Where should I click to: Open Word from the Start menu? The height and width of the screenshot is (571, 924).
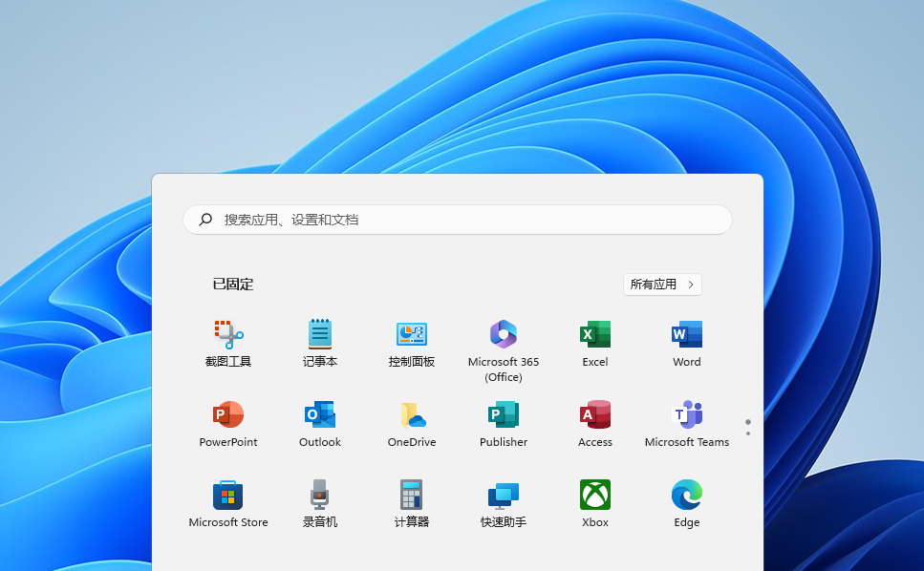(686, 344)
